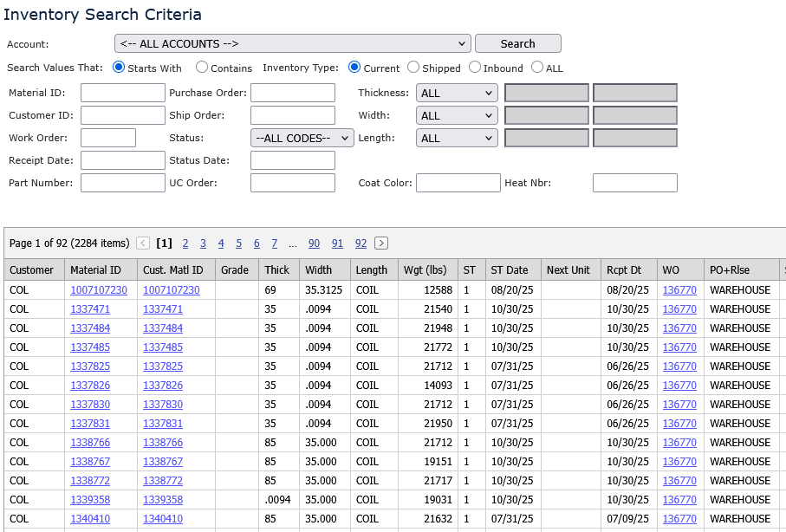
Task: Click the Coat Color input field
Action: point(458,182)
